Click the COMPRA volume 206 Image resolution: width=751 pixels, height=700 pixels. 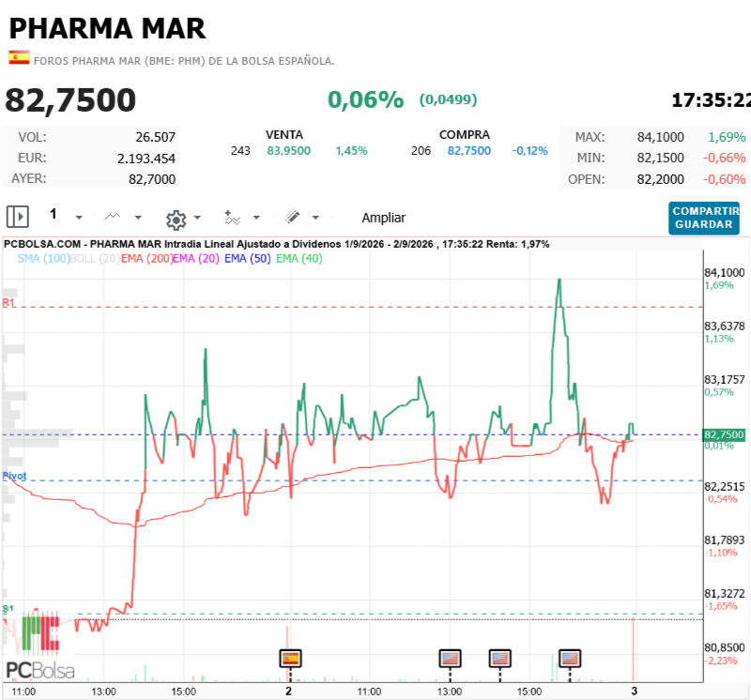click(x=421, y=151)
